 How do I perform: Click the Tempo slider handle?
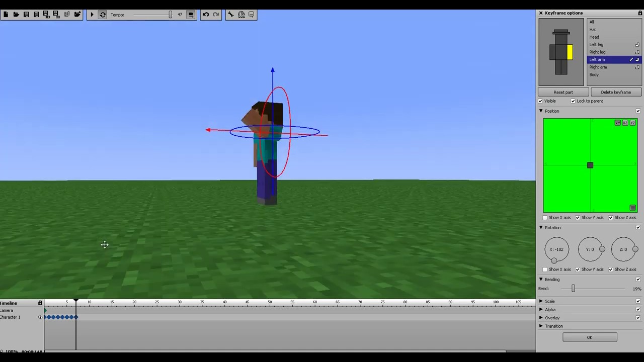[x=170, y=15]
